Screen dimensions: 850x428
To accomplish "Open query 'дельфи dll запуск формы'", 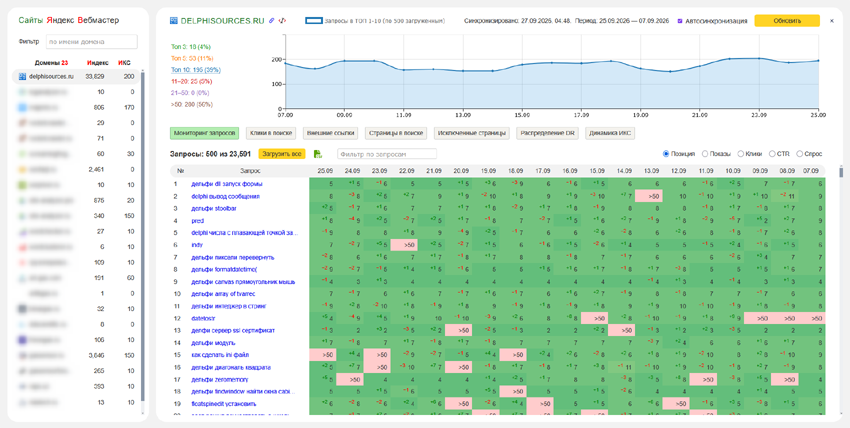I will (x=227, y=184).
